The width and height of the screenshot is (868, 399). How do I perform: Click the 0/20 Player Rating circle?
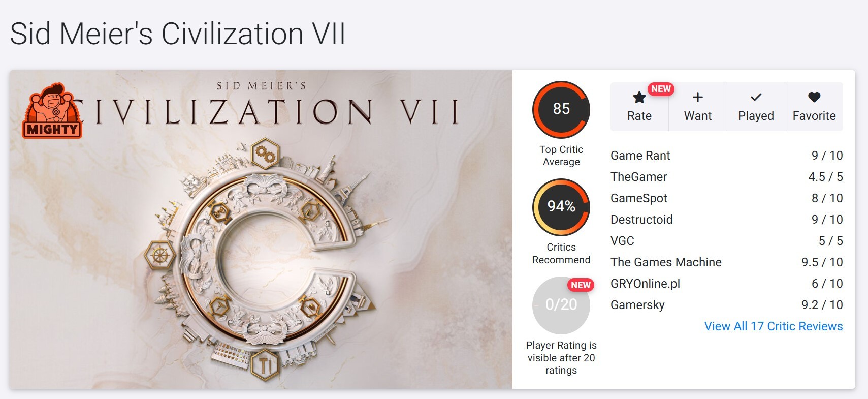[561, 305]
